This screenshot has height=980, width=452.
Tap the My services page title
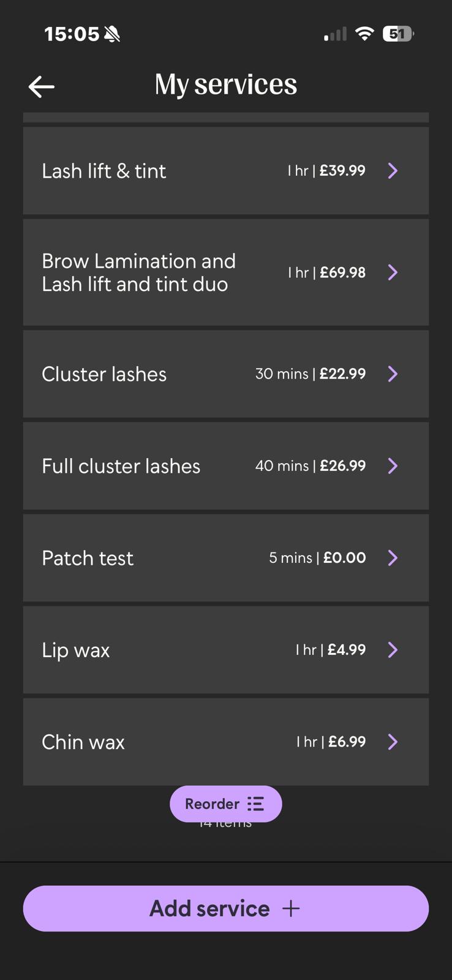point(225,85)
